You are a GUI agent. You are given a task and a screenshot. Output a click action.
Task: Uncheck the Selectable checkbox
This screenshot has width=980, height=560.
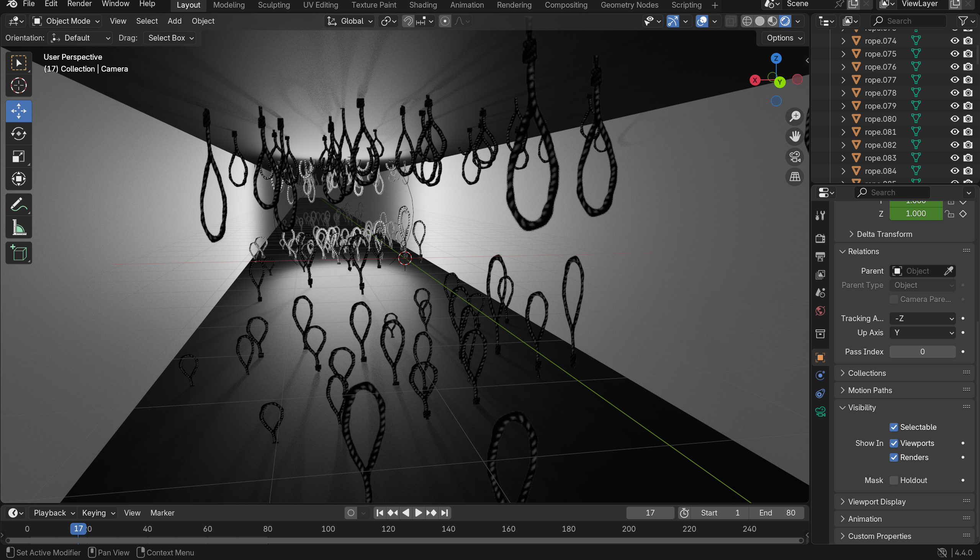pos(893,427)
